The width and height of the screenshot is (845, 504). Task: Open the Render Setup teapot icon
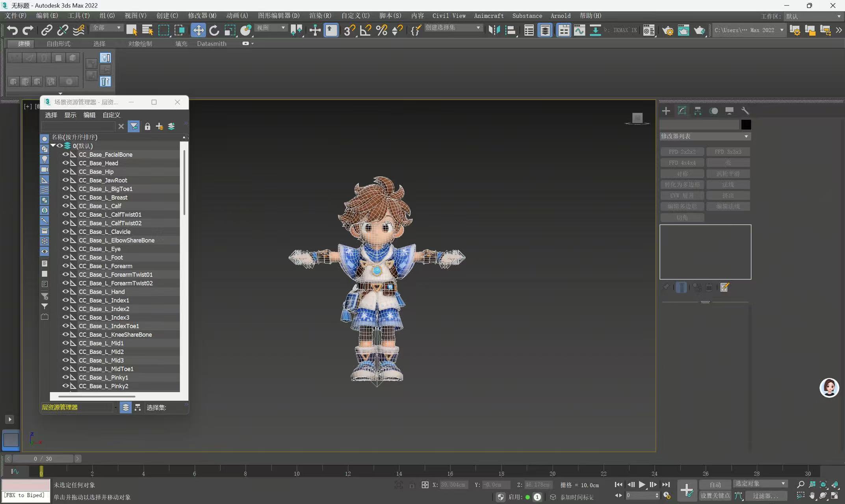coord(667,30)
